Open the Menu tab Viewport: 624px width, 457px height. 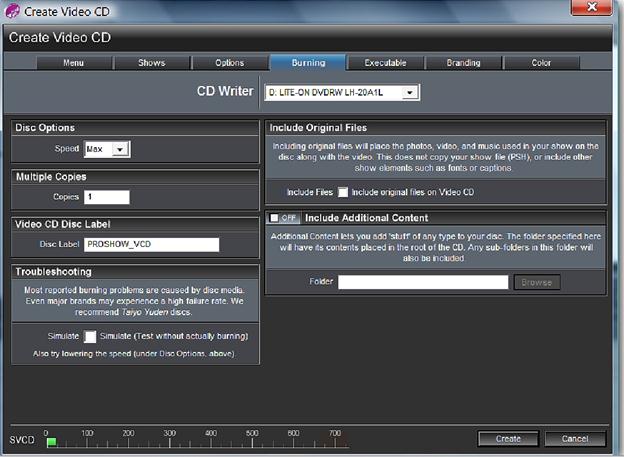pyautogui.click(x=74, y=63)
